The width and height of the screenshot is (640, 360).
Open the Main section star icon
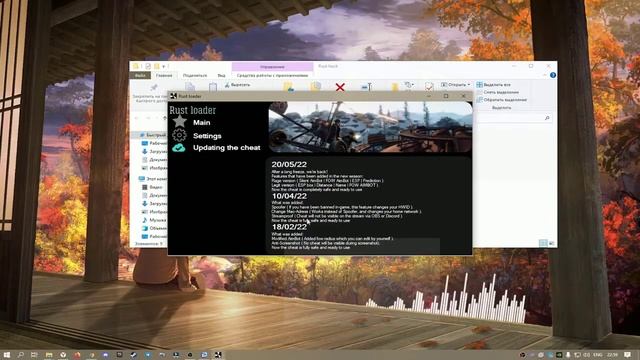[179, 121]
